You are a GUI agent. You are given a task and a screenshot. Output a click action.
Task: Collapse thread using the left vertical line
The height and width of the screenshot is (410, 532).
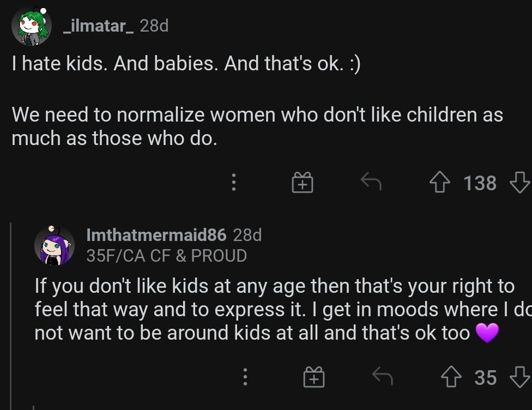11,316
